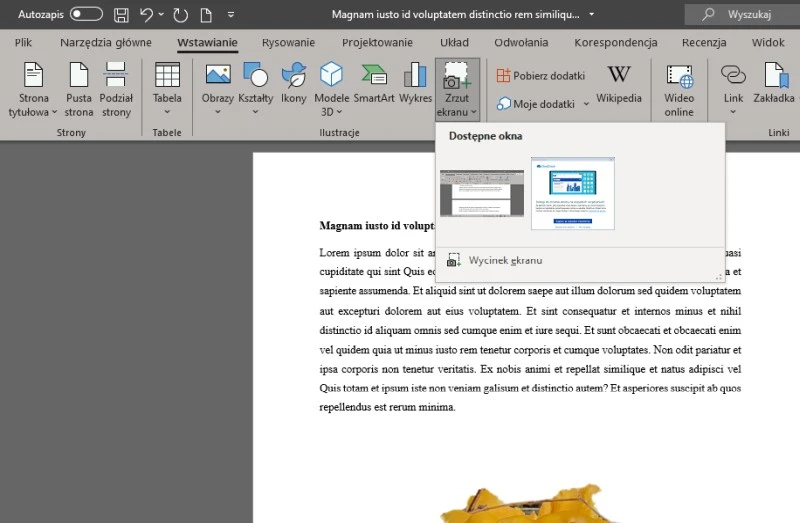Click the Save disk icon

click(x=121, y=15)
